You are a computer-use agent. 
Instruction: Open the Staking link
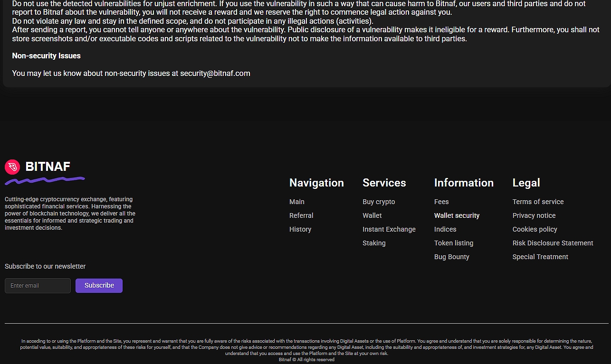(374, 243)
